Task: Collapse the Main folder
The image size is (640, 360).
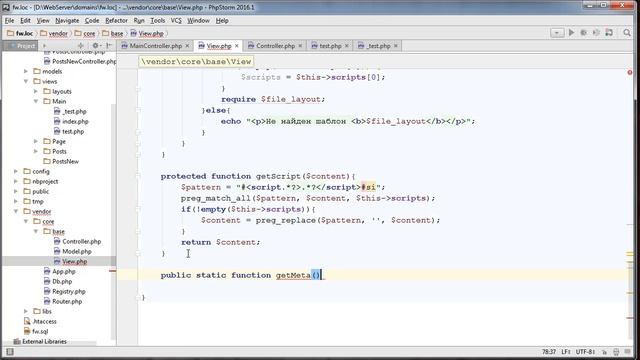Action: point(36,101)
